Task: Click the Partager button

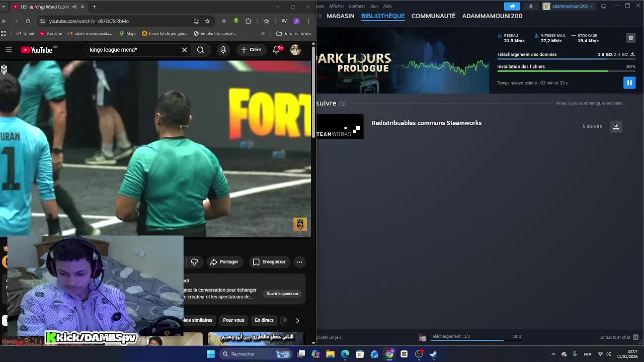Action: click(x=224, y=262)
